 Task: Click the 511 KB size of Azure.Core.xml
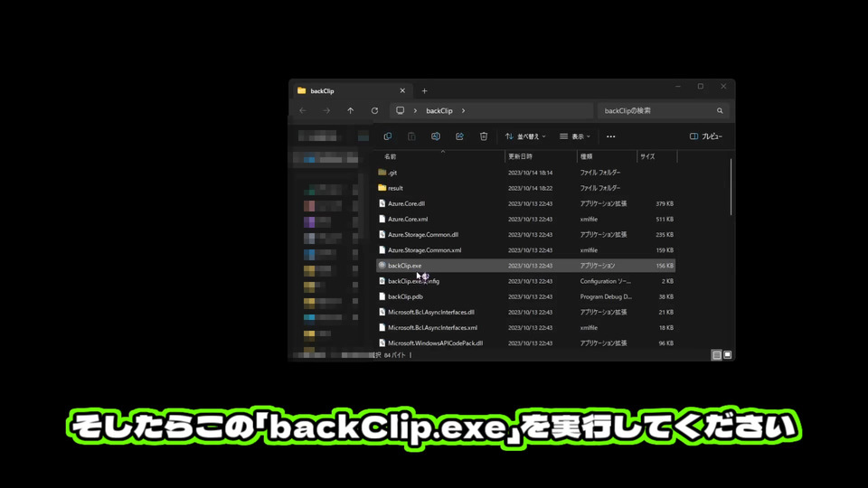coord(665,219)
